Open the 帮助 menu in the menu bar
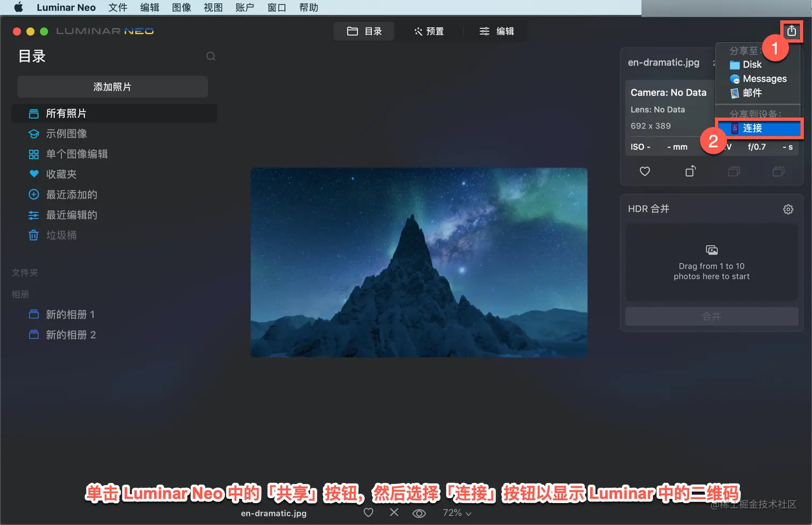 309,8
